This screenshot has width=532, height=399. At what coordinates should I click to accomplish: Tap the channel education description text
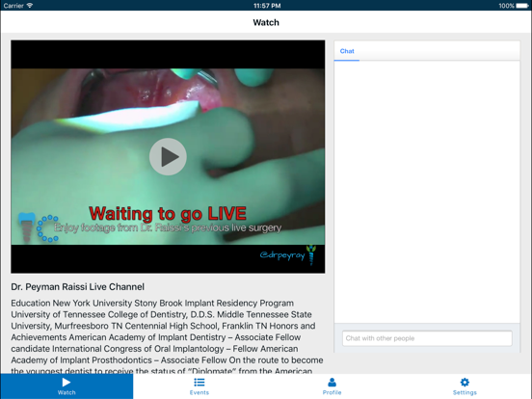coord(167,337)
